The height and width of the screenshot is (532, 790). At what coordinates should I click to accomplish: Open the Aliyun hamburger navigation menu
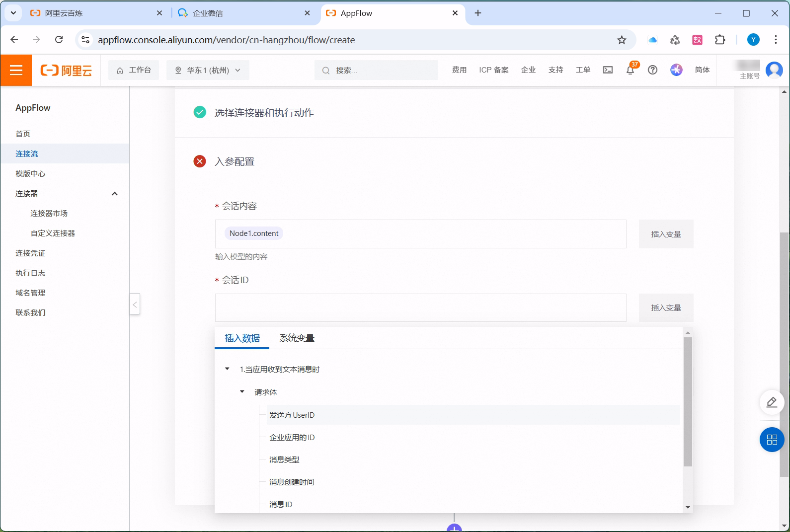tap(16, 70)
